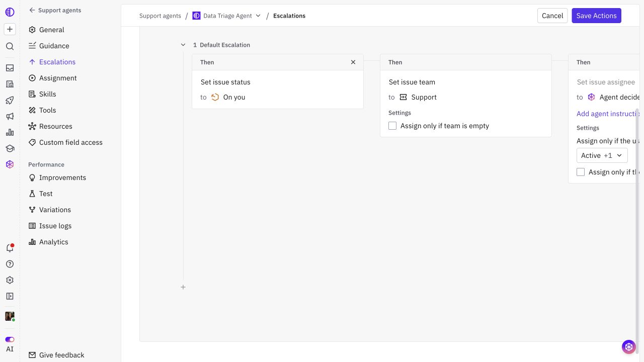This screenshot has width=644, height=362.
Task: Tick the checkbox under Set issue assignee
Action: 581,172
